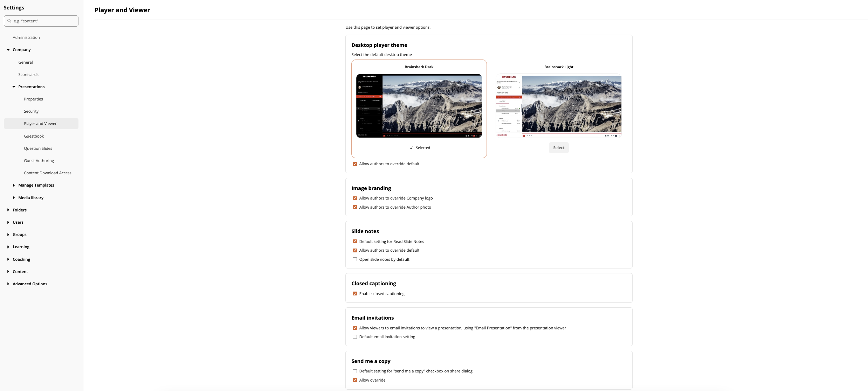Enable Default setting for send me a copy

point(354,371)
